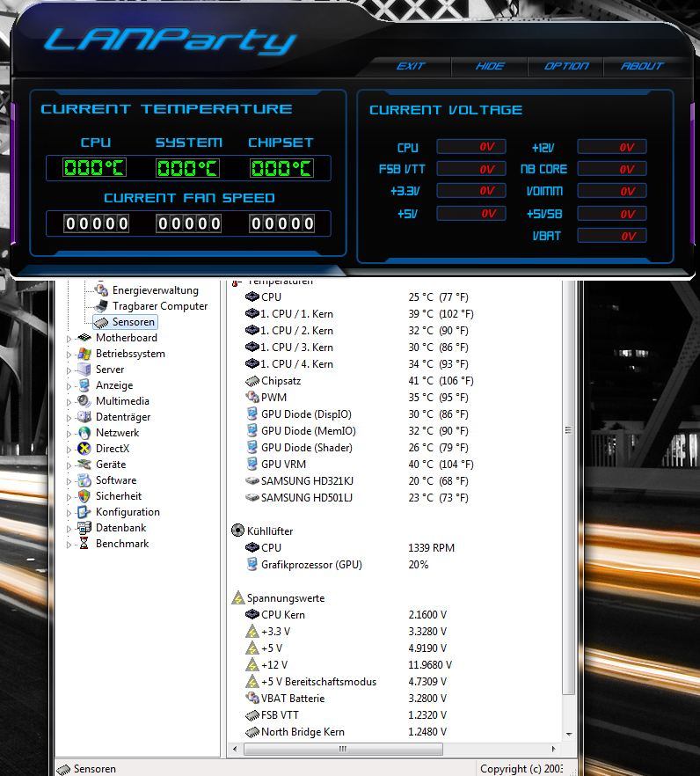Click the Software icon in the tree
The image size is (700, 776).
pos(84,480)
